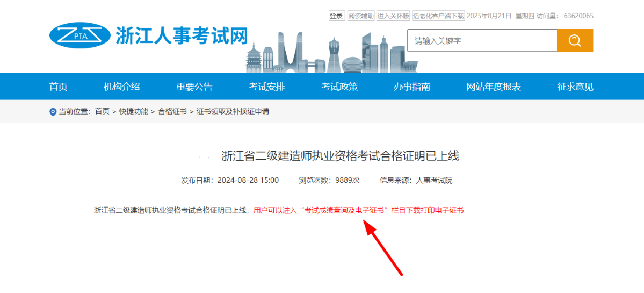
Task: Open the 网站年度报表 menu item
Action: 494,87
